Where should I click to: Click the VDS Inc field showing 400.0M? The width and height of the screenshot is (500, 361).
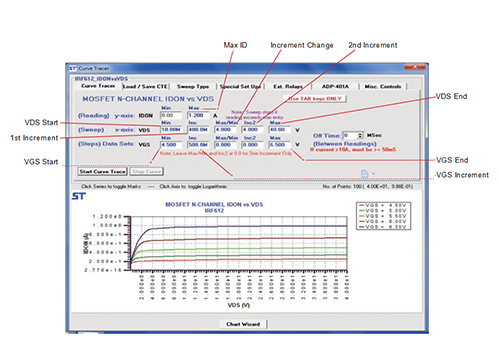click(x=199, y=130)
